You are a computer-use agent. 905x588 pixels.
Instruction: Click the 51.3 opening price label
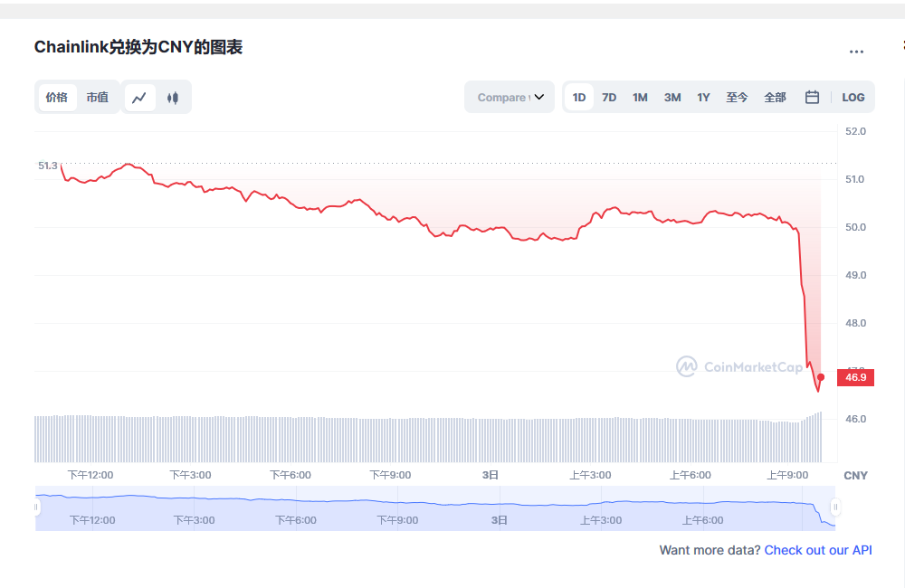[x=48, y=166]
